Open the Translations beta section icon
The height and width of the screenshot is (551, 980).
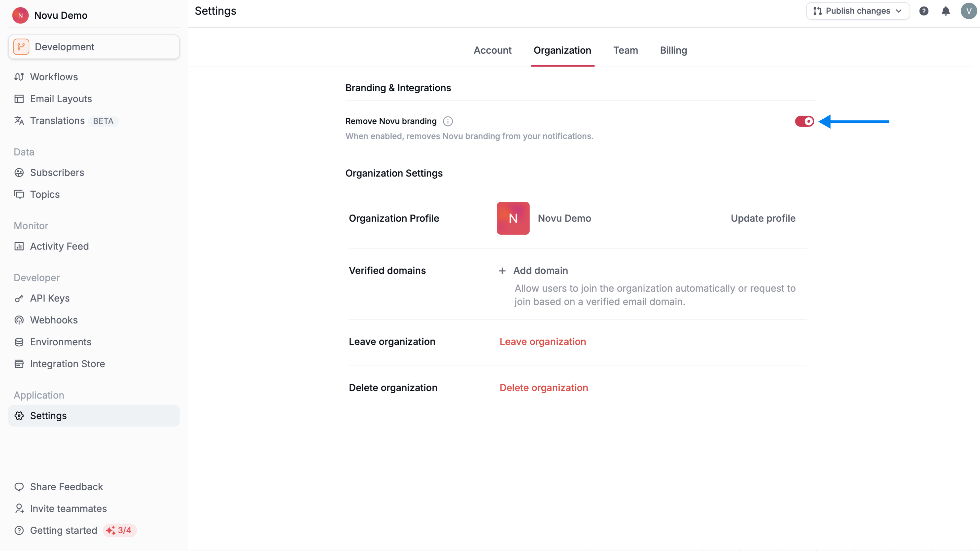[19, 121]
